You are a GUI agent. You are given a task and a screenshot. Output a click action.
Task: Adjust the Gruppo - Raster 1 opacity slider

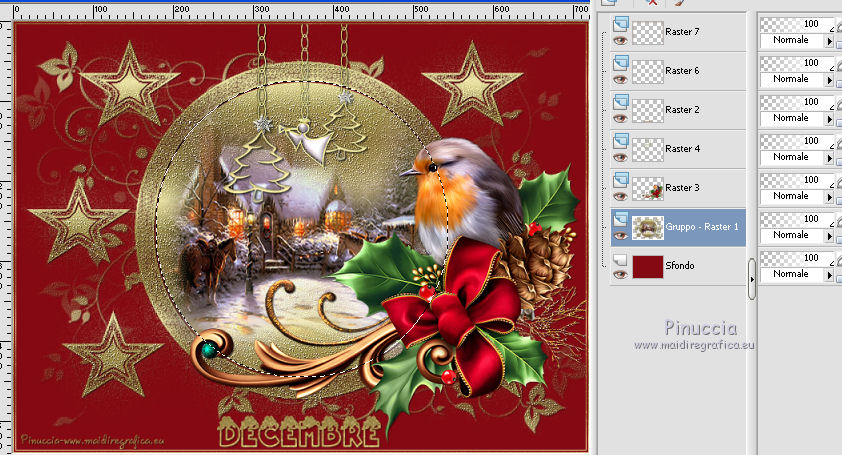click(x=797, y=219)
